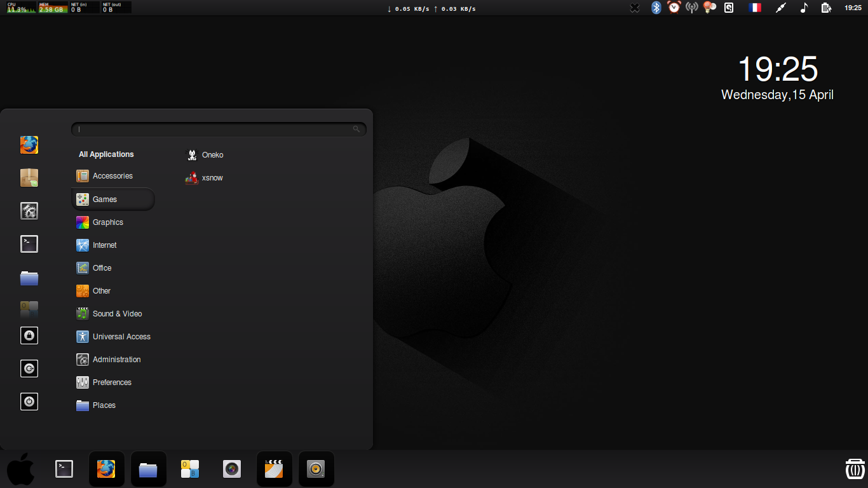The image size is (868, 488).
Task: Launch the clapperboard video app in bottom panel
Action: coord(274,469)
